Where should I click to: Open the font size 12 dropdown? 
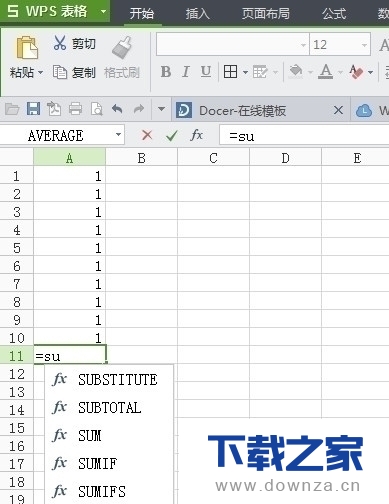coord(364,45)
